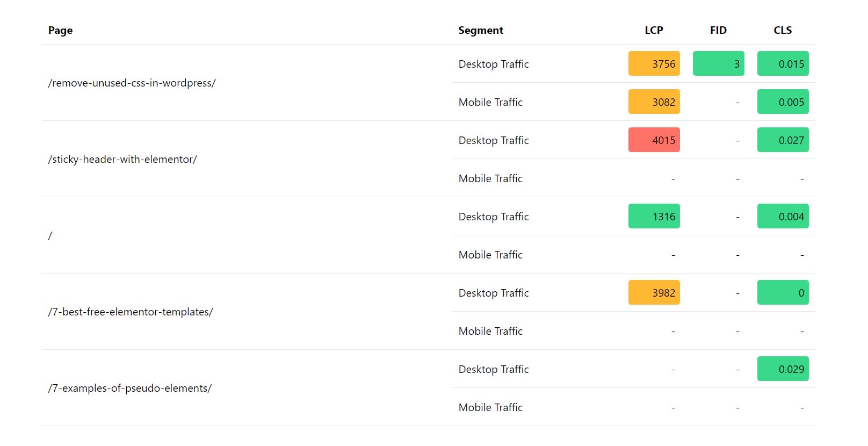Click the green 0.004 CLS badge
Image resolution: width=868 pixels, height=446 pixels.
(783, 216)
